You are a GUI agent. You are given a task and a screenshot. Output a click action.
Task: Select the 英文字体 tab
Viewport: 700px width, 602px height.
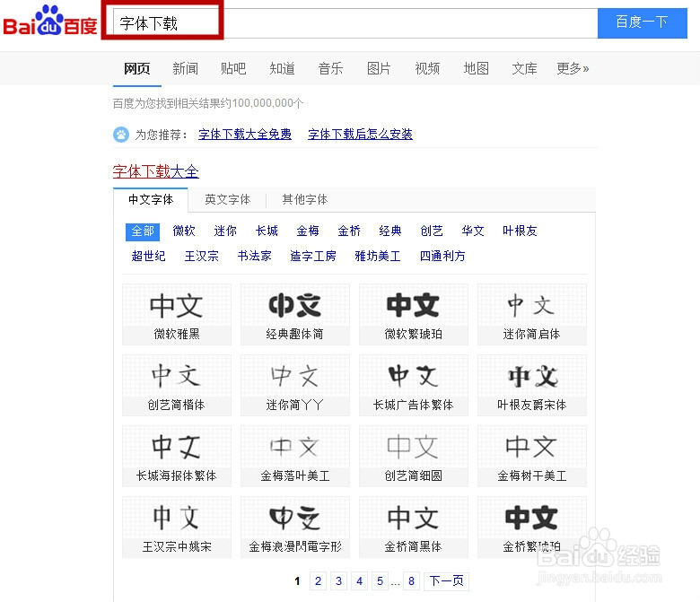point(228,199)
